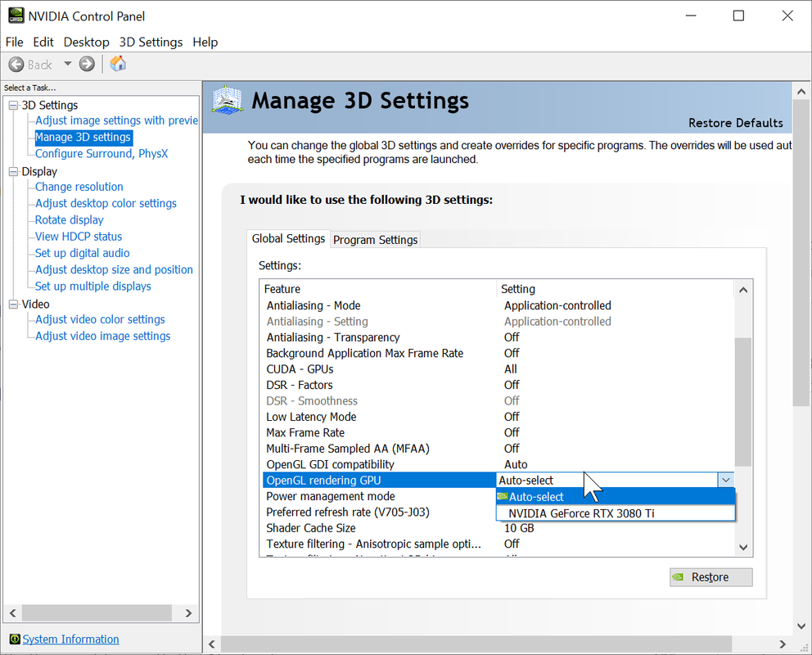812x655 pixels.
Task: Open Rotate display task
Action: (x=70, y=220)
